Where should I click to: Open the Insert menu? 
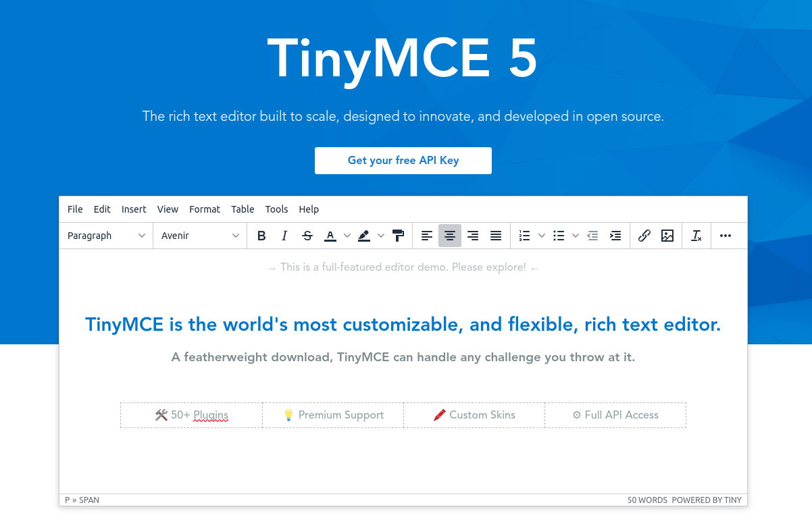coord(134,209)
